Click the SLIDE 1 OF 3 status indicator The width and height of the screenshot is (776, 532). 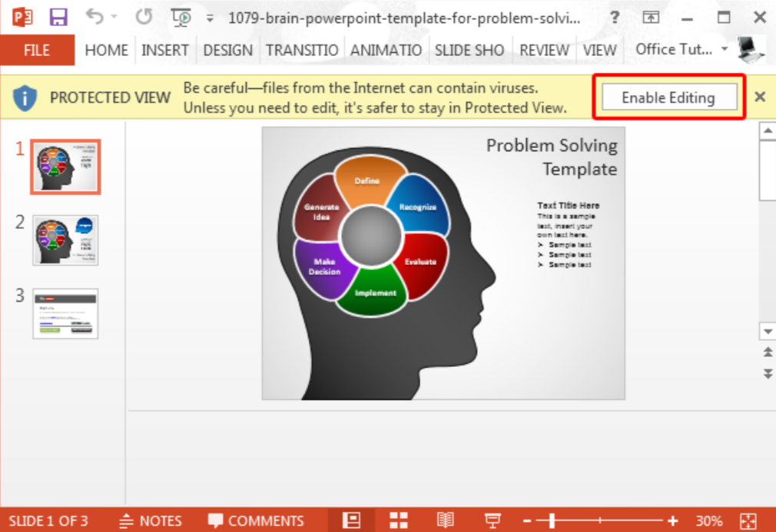pyautogui.click(x=48, y=520)
